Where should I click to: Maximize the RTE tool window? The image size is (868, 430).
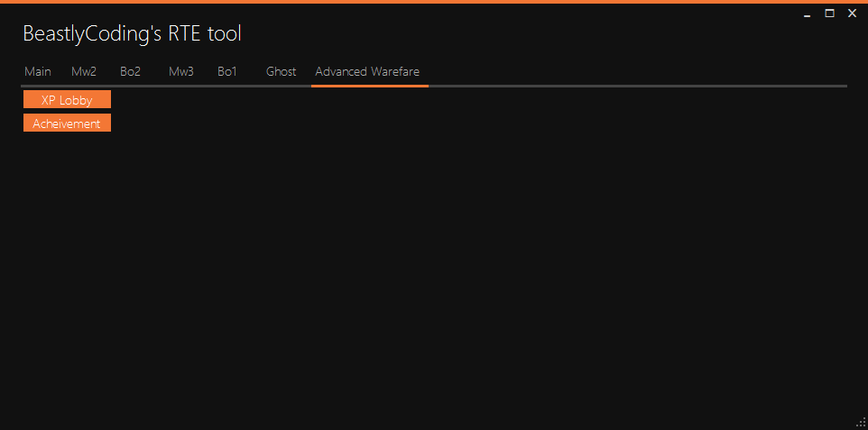829,14
